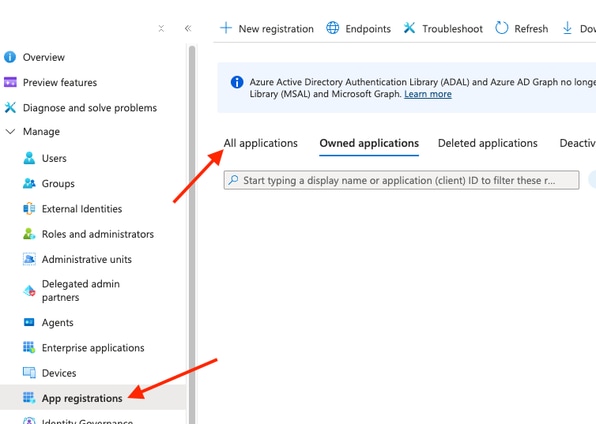
Task: Click the Roles and administrators icon
Action: coord(29,234)
